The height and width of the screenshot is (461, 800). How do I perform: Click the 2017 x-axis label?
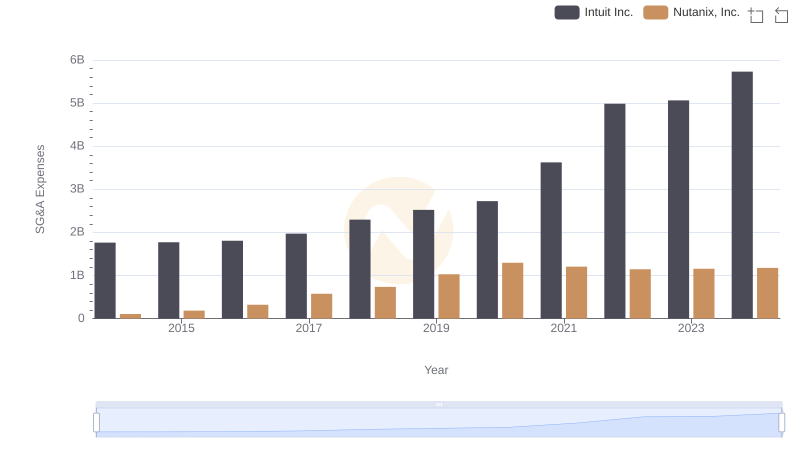(x=309, y=328)
